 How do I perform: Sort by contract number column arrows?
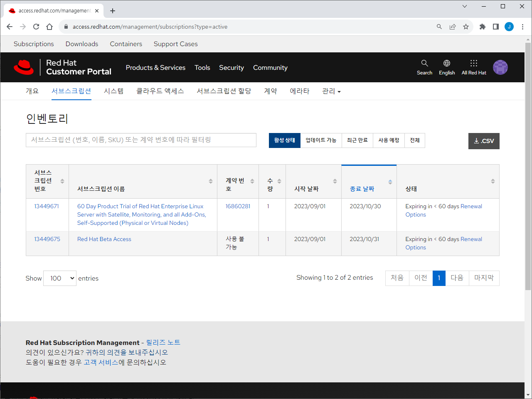tap(252, 181)
